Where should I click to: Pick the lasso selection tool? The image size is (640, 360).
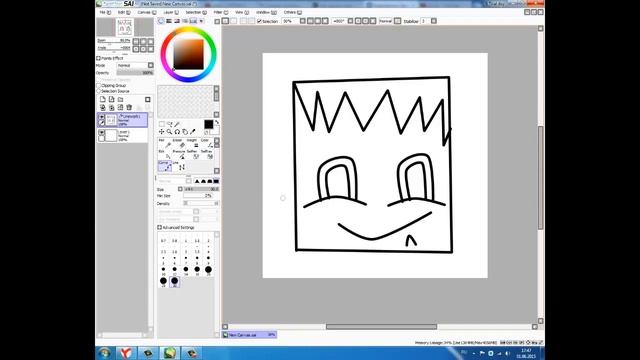[169, 124]
